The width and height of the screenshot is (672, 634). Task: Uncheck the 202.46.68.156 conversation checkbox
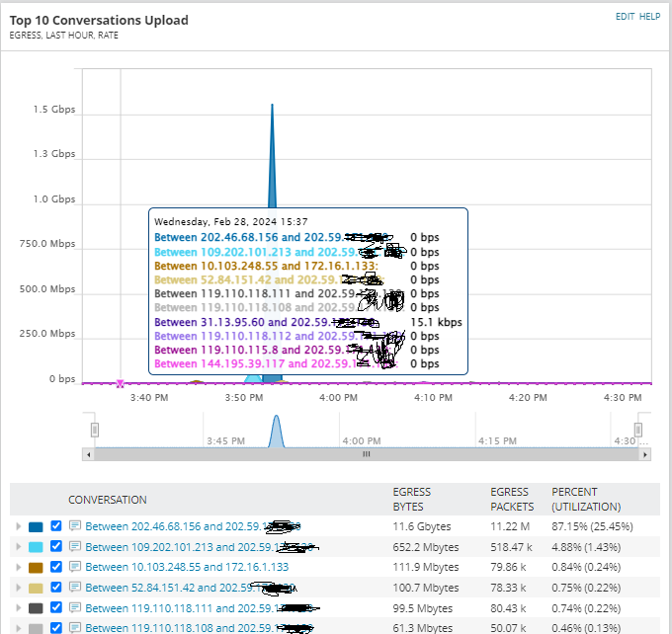[x=56, y=525]
